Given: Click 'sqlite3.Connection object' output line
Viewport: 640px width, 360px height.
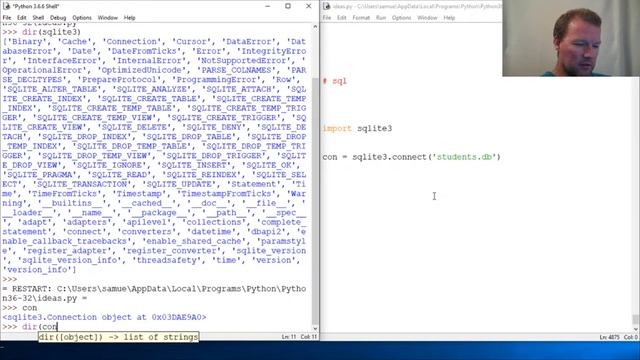Looking at the screenshot, I should click(x=104, y=317).
